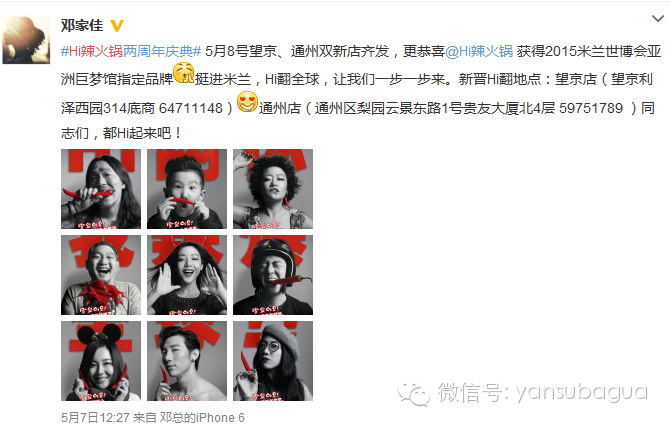Open photo of woman in beret and glasses

pyautogui.click(x=273, y=361)
